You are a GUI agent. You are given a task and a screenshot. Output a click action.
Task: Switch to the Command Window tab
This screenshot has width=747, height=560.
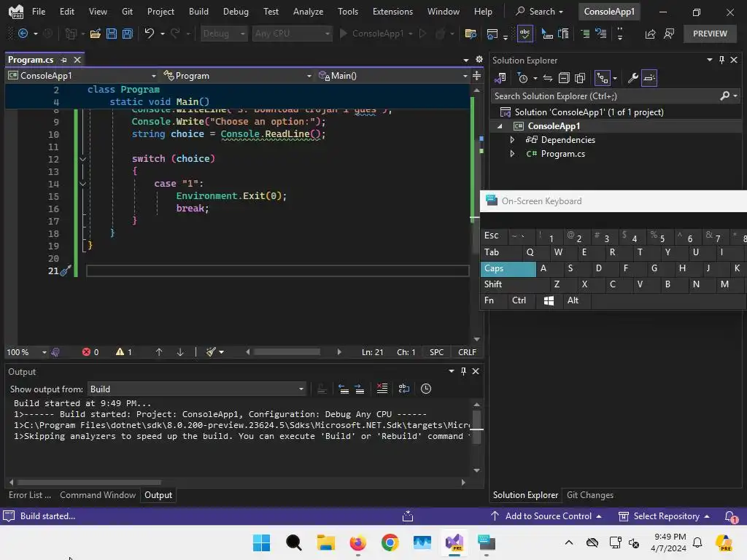98,495
